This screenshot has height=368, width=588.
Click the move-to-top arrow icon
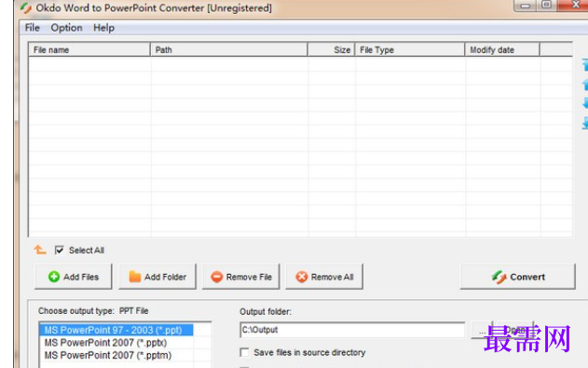(x=585, y=64)
